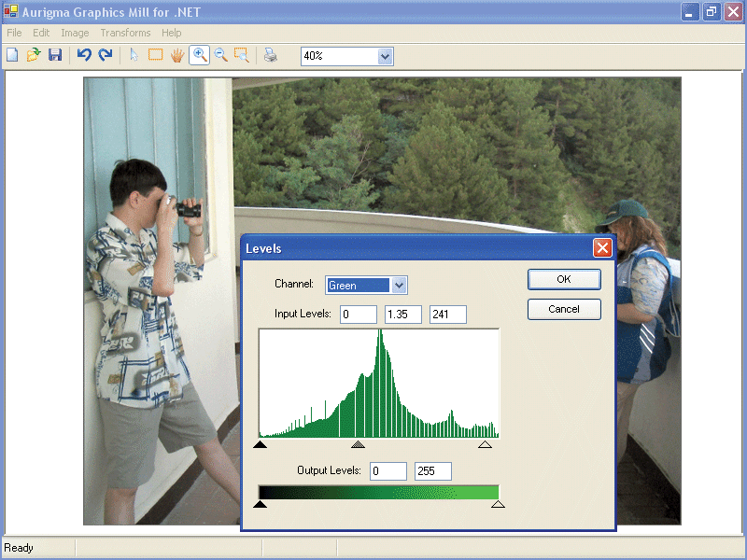The width and height of the screenshot is (747, 560).
Task: Click the midtone gamma slider triangle
Action: click(x=359, y=445)
